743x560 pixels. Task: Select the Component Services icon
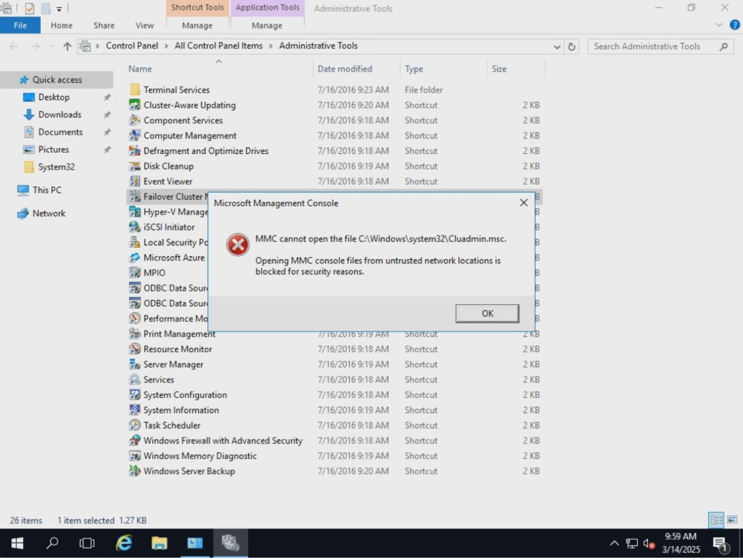click(135, 120)
